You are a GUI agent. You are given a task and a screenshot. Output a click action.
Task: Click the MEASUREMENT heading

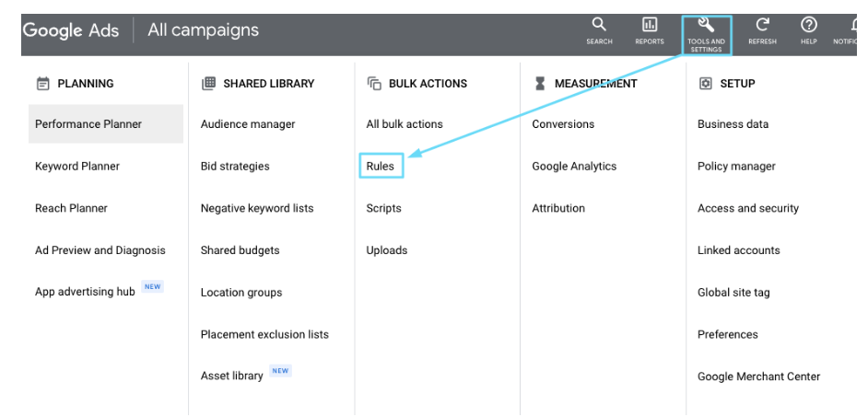pyautogui.click(x=595, y=84)
